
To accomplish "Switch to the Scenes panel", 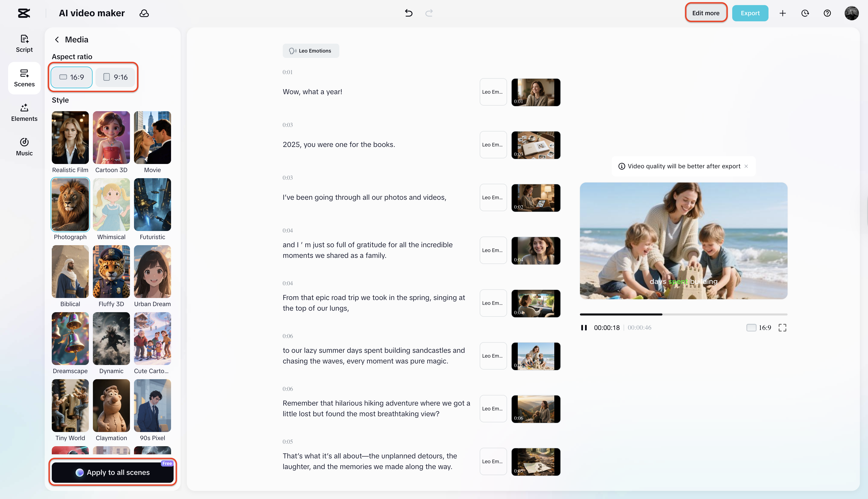I will coord(24,78).
